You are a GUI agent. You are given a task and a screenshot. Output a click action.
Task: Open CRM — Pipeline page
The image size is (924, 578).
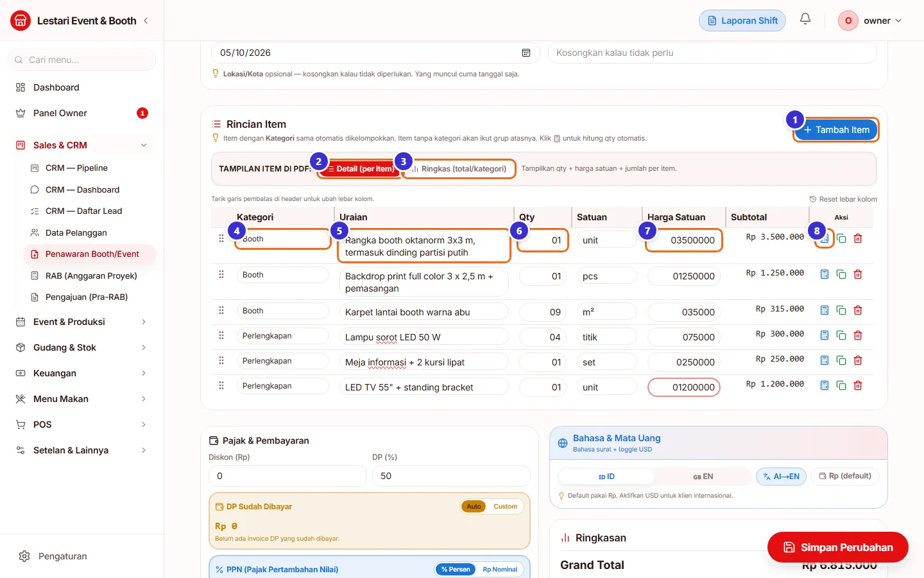click(90, 168)
